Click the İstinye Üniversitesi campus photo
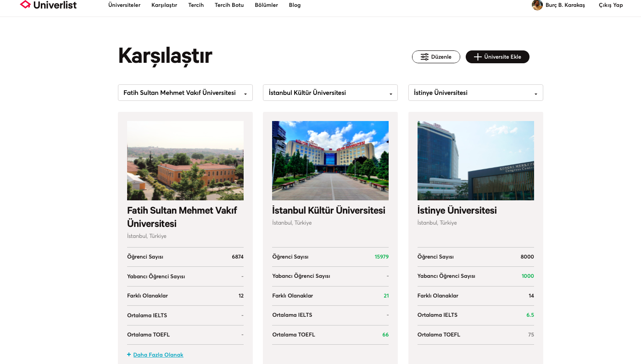641x364 pixels. (475, 160)
